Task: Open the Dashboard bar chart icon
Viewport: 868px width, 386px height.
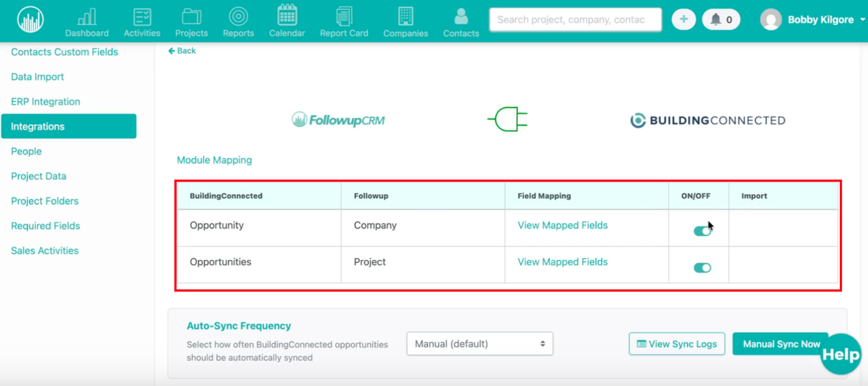Action: (87, 17)
